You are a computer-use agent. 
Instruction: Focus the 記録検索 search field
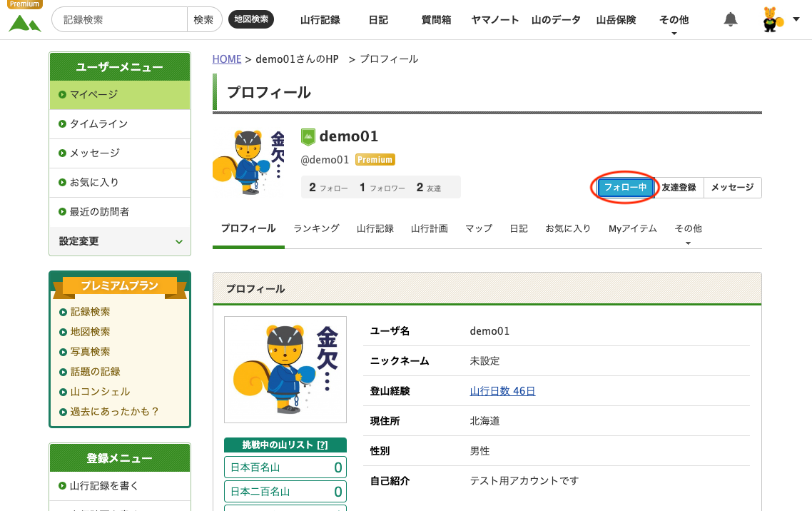(x=120, y=20)
